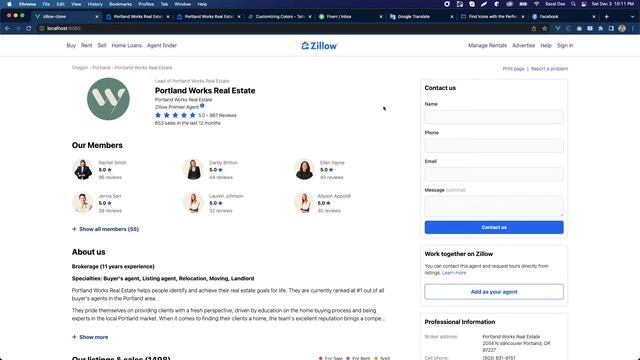Open the Bookmarks menu

coord(120,4)
